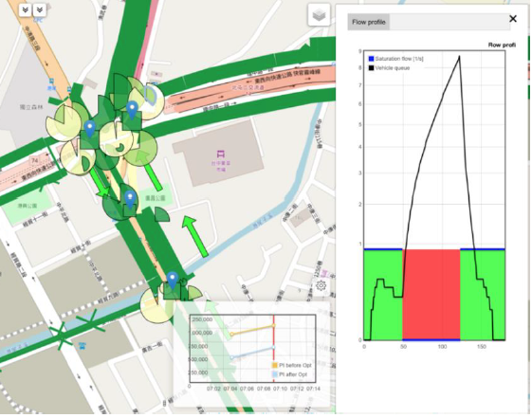Click the bright green arrow below the market building
Screen dimensions: 532x418
point(194,236)
